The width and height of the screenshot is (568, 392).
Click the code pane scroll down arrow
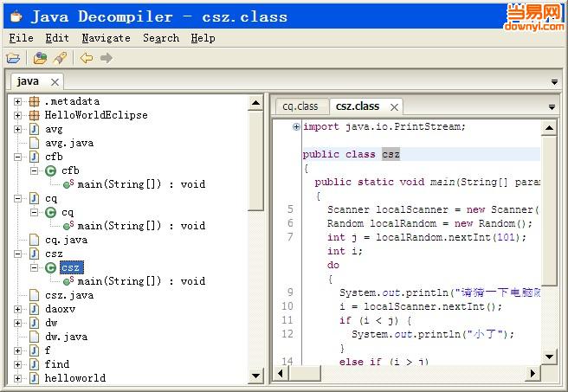coord(549,357)
